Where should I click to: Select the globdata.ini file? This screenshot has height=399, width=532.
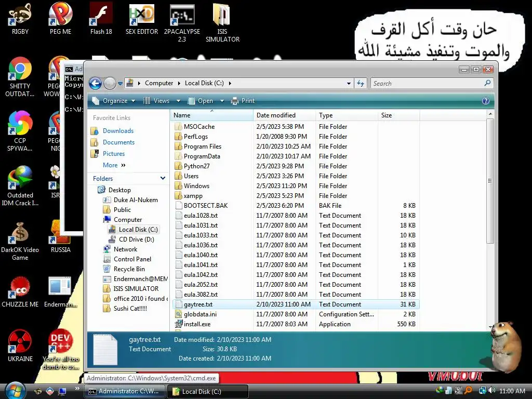point(200,314)
